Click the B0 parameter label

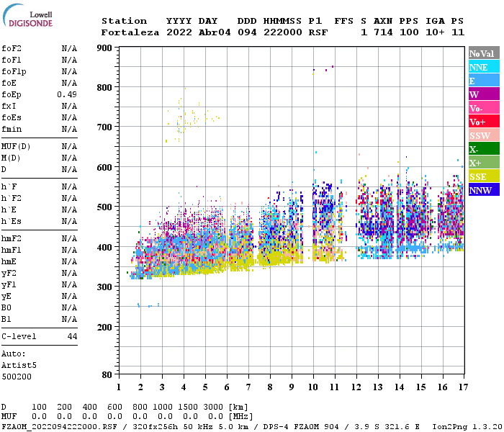pyautogui.click(x=6, y=308)
